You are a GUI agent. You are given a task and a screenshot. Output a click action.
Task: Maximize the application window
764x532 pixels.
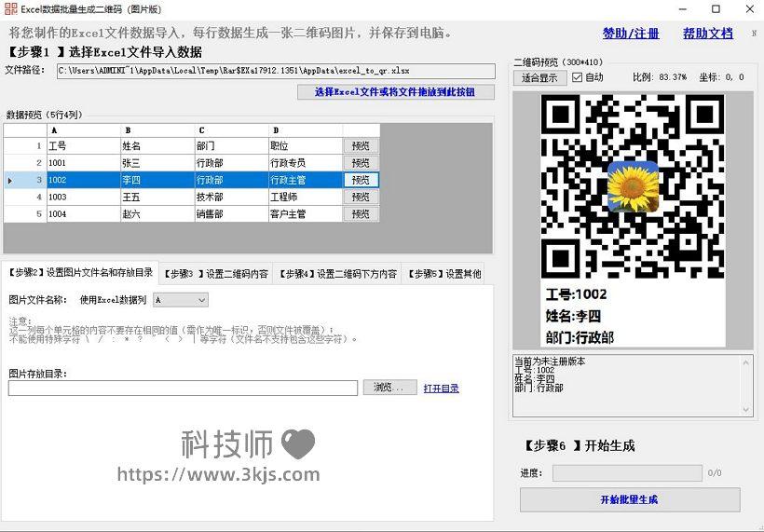pos(716,9)
